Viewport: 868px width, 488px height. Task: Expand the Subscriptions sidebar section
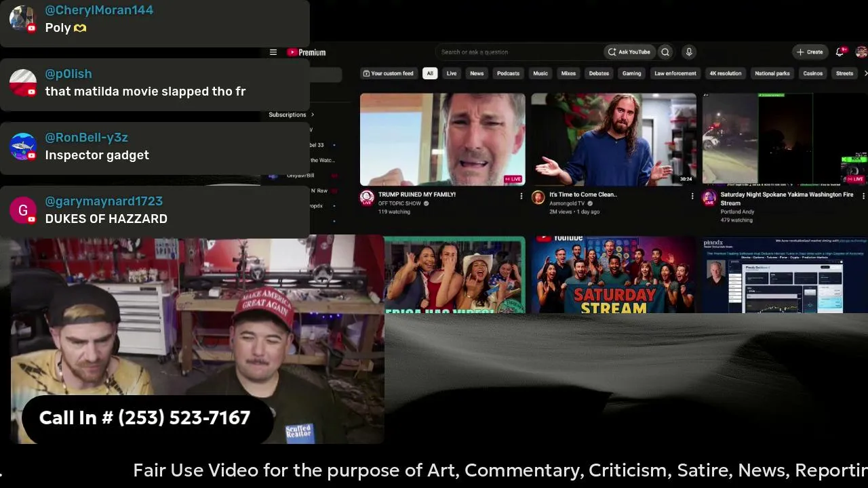point(292,115)
